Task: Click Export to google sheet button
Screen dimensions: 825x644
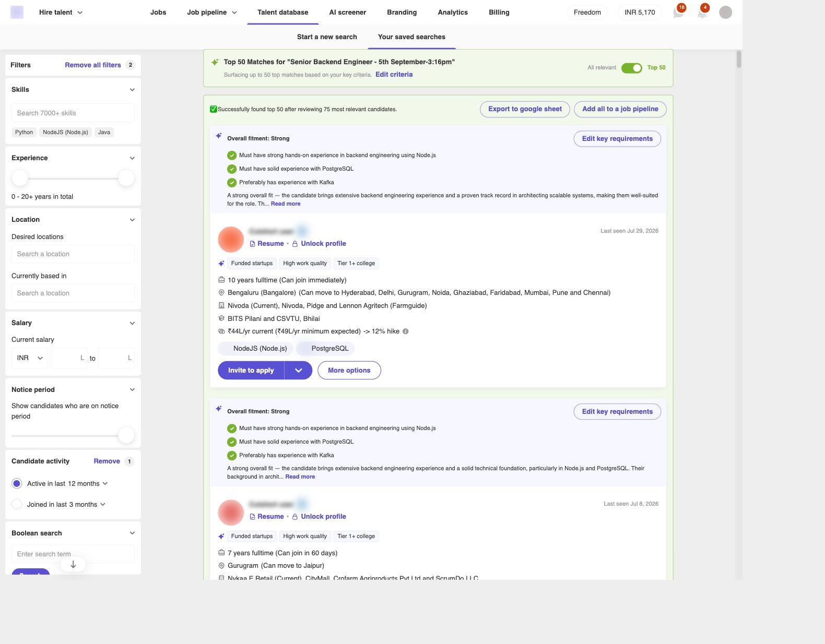Action: click(525, 109)
